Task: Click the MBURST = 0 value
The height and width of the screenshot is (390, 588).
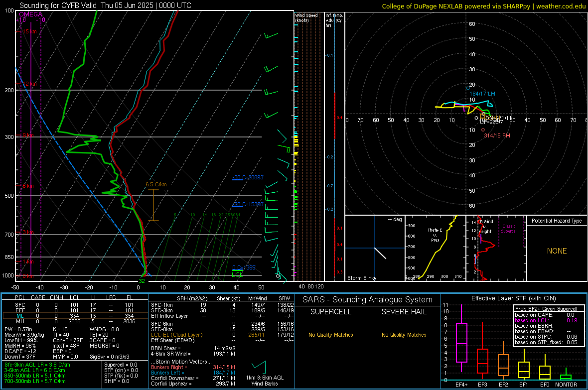Action: [x=105, y=346]
